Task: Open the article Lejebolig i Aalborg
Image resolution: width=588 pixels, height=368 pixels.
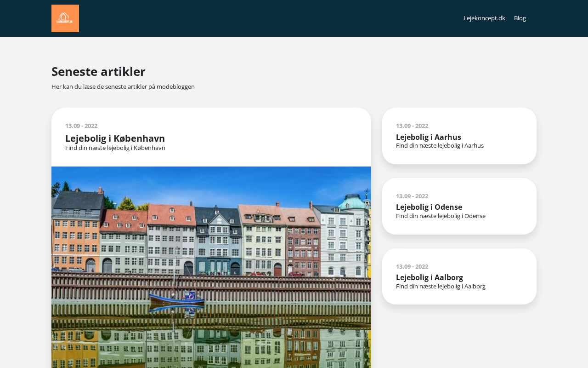Action: [430, 277]
